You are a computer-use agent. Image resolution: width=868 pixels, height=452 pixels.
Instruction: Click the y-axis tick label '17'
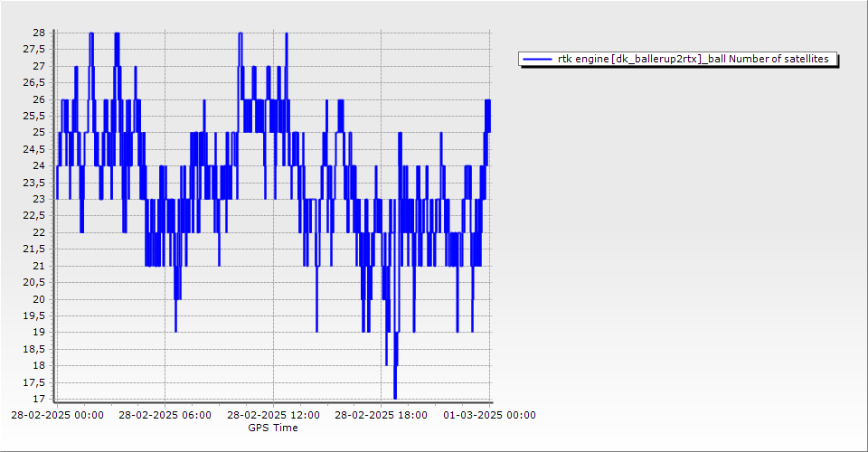tap(39, 399)
